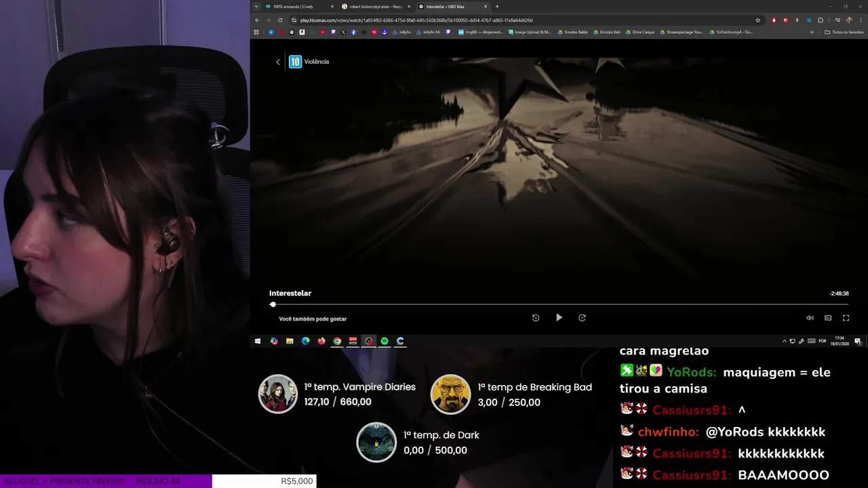The image size is (868, 488).
Task: Click chwfinho username in chat
Action: tap(668, 432)
